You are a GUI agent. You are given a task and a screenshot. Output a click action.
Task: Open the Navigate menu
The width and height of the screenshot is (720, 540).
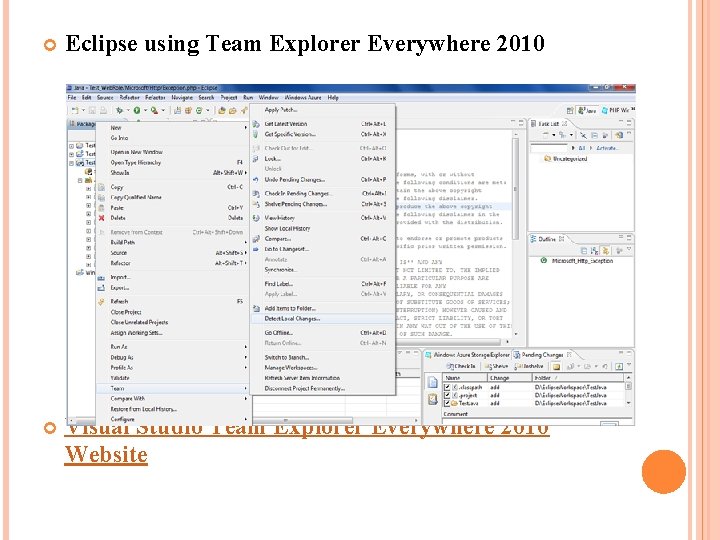(182, 98)
